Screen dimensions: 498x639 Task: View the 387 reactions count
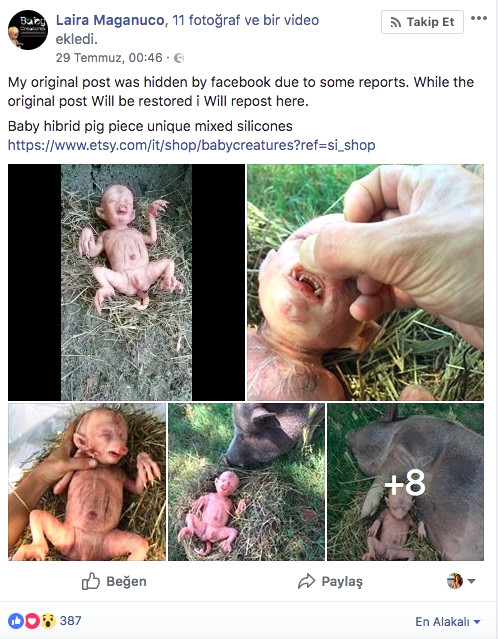tap(71, 621)
